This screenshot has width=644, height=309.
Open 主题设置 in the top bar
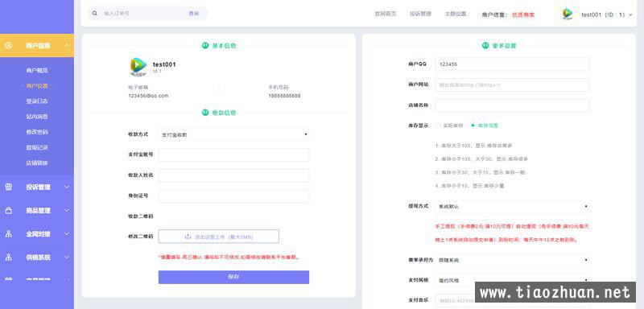(x=456, y=14)
